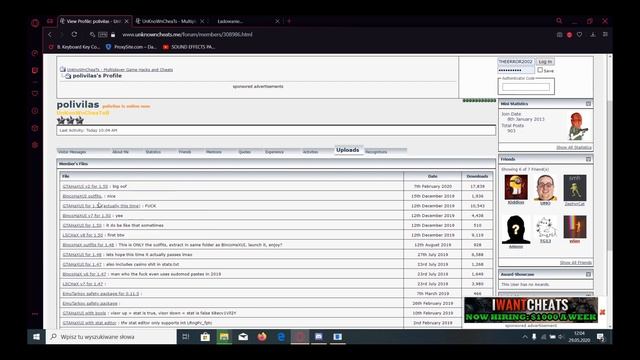Click the lock icon in address bar
Screen dimensions: 640x360
tap(113, 35)
